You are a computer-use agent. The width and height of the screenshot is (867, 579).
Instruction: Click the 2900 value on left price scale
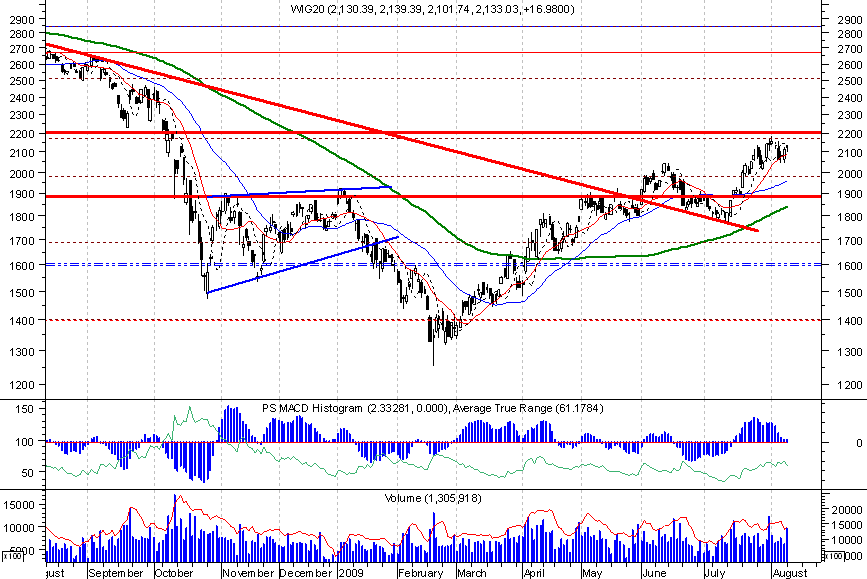22,19
